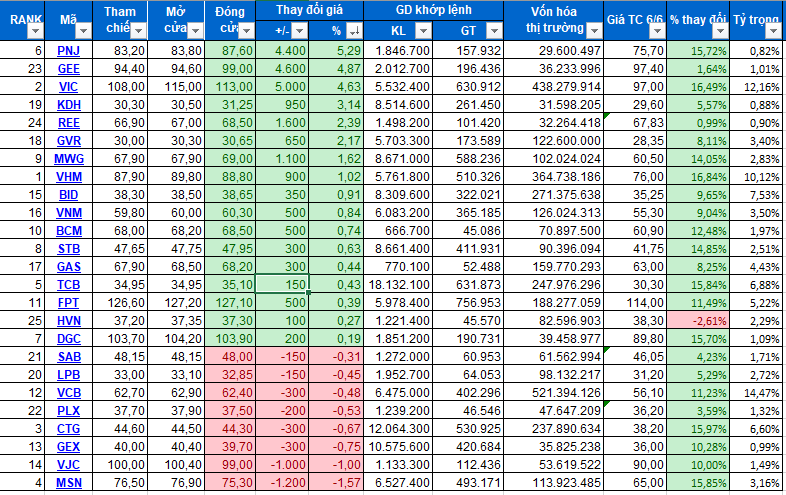Open the BID ticker link
The width and height of the screenshot is (786, 495).
69,195
